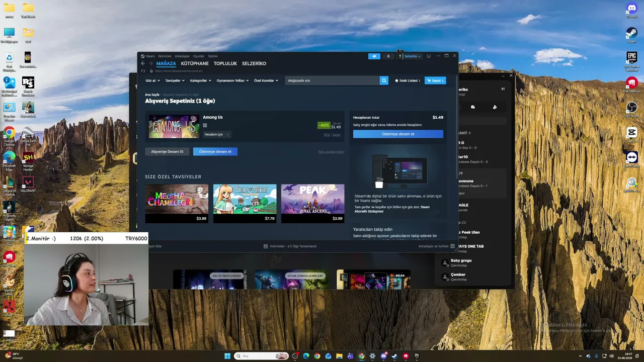Open İstek Listesi wishlist link
The image size is (644, 362).
[408, 80]
